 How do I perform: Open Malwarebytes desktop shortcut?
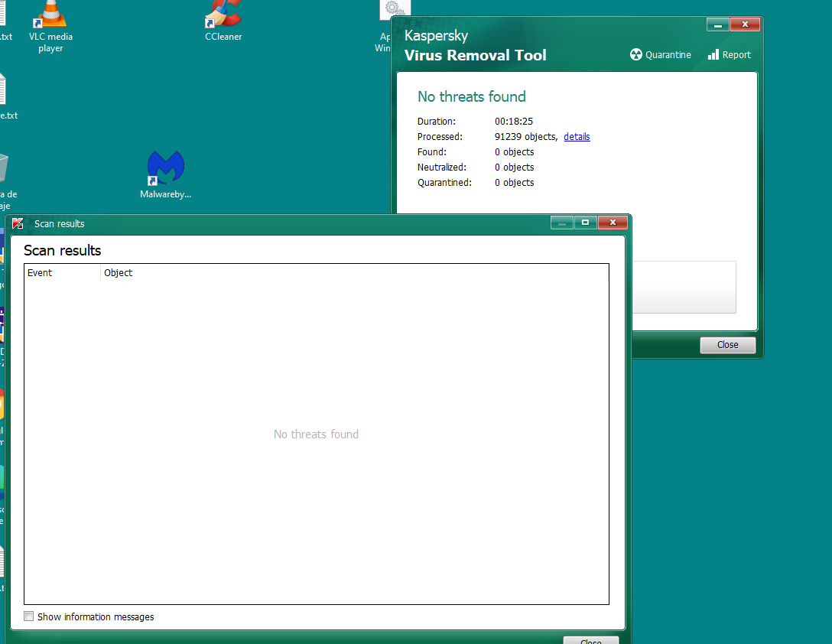click(165, 175)
